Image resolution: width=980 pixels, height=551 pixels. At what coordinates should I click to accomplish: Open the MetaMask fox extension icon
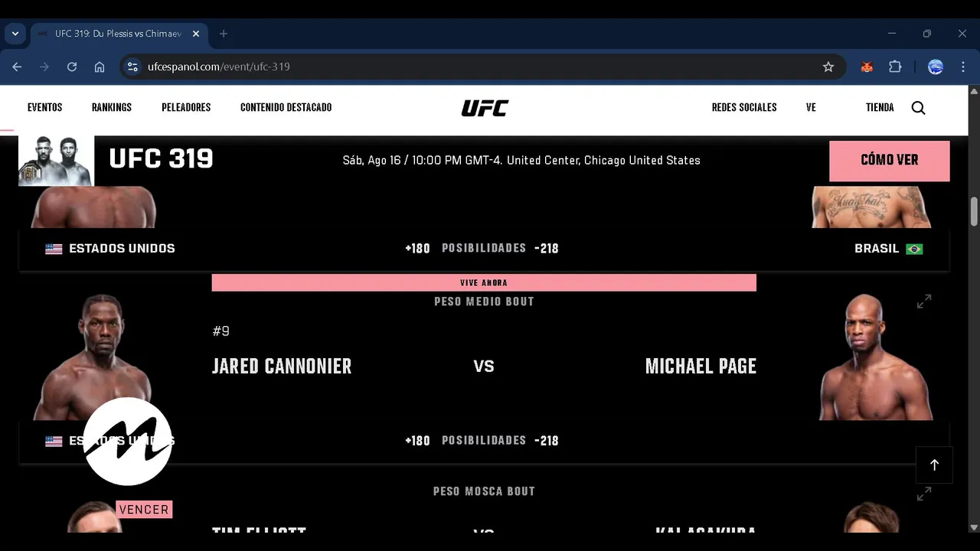[x=867, y=67]
